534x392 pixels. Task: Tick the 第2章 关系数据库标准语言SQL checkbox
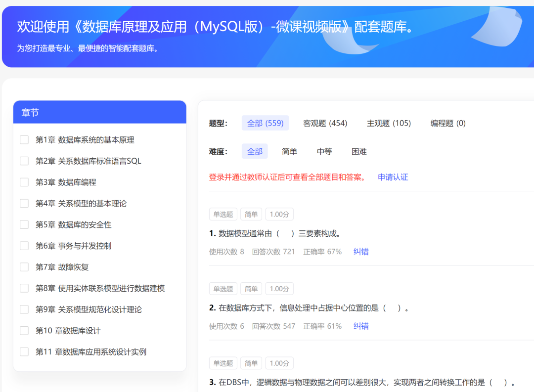click(x=24, y=161)
